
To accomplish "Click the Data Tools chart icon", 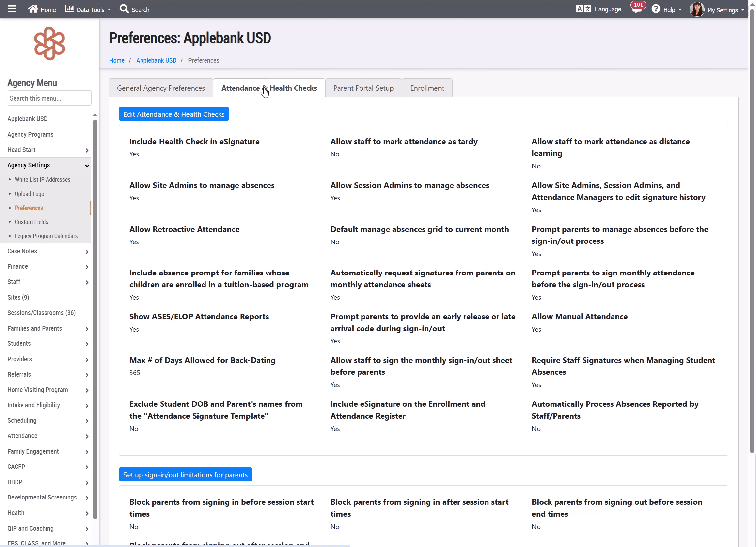I will click(69, 9).
